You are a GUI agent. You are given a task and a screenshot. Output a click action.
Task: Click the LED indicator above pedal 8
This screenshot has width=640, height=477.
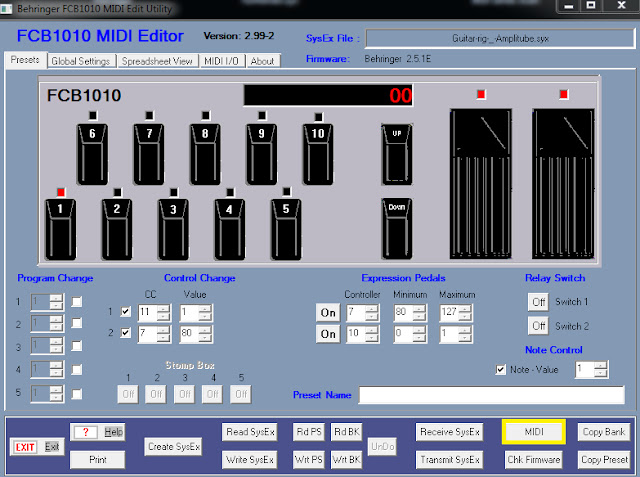coord(206,115)
